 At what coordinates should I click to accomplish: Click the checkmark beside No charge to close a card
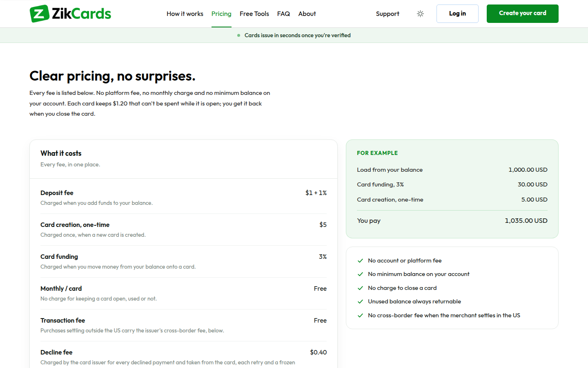[360, 288]
